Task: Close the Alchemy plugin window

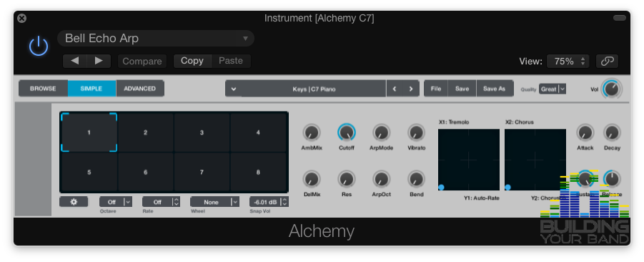Action: tap(22, 18)
